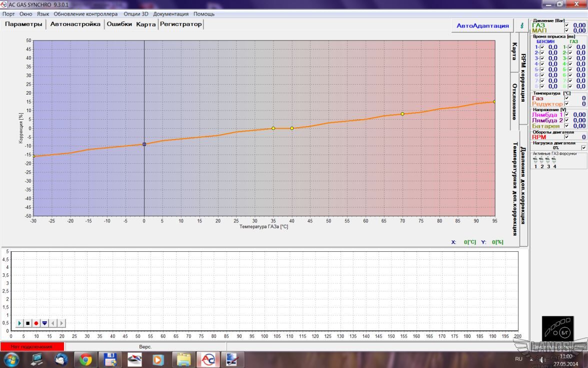The width and height of the screenshot is (588, 368).
Task: Select the square curve point at 0°C
Action: 144,144
